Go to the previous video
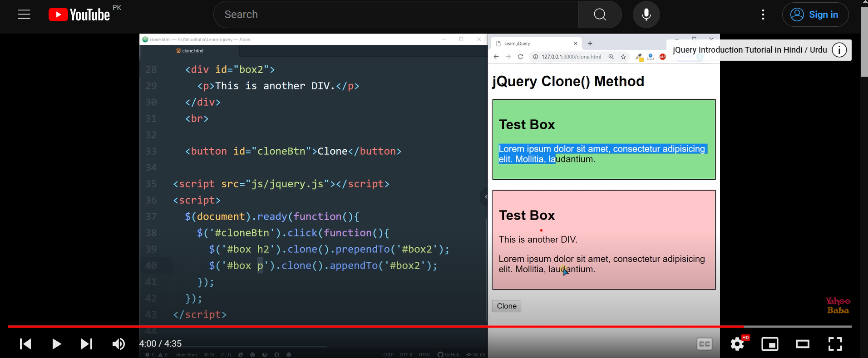868x358 pixels. 25,344
